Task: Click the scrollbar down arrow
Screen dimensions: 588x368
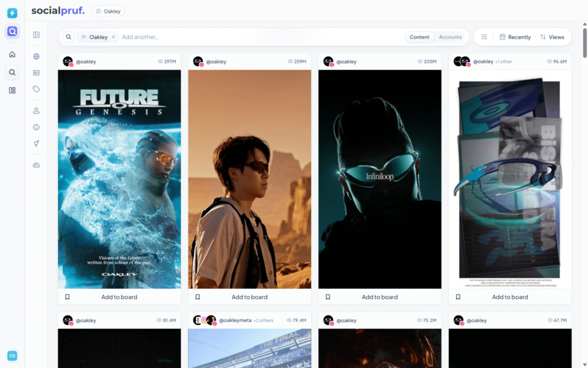Action: pyautogui.click(x=585, y=365)
